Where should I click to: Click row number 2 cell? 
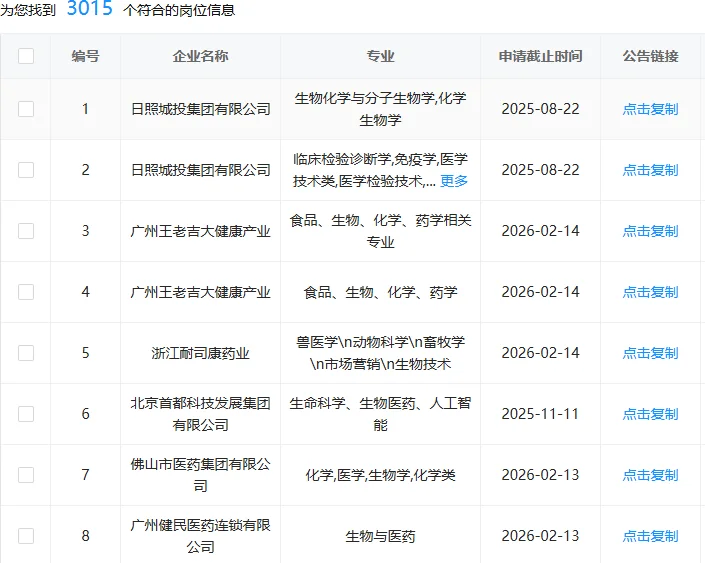[x=85, y=170]
